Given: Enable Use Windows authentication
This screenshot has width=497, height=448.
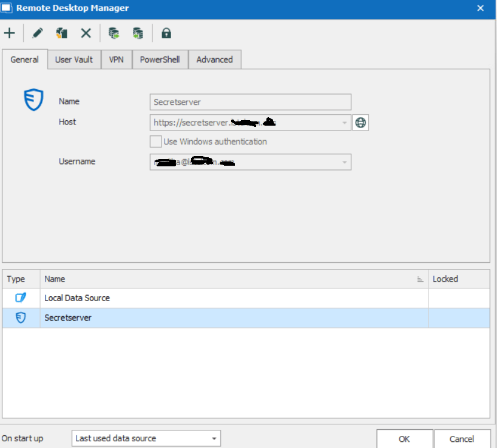Looking at the screenshot, I should 155,141.
